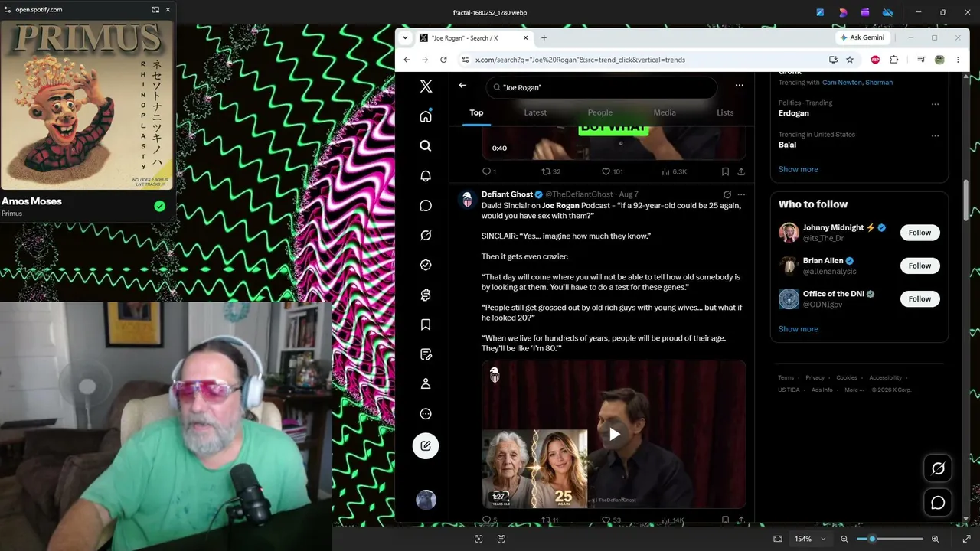Open the Chrome three-dot menu
Viewport: 980px width, 551px height.
pos(958,60)
